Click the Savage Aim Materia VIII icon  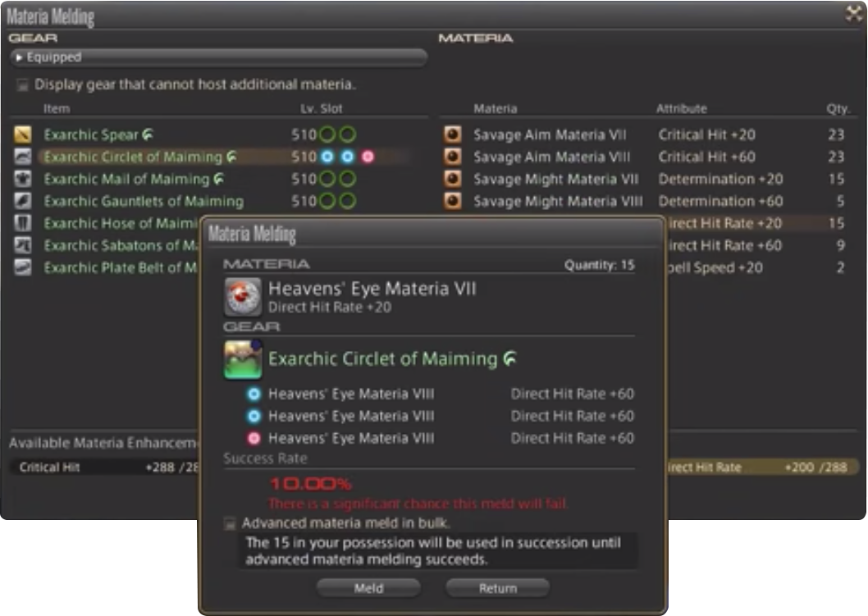point(453,157)
